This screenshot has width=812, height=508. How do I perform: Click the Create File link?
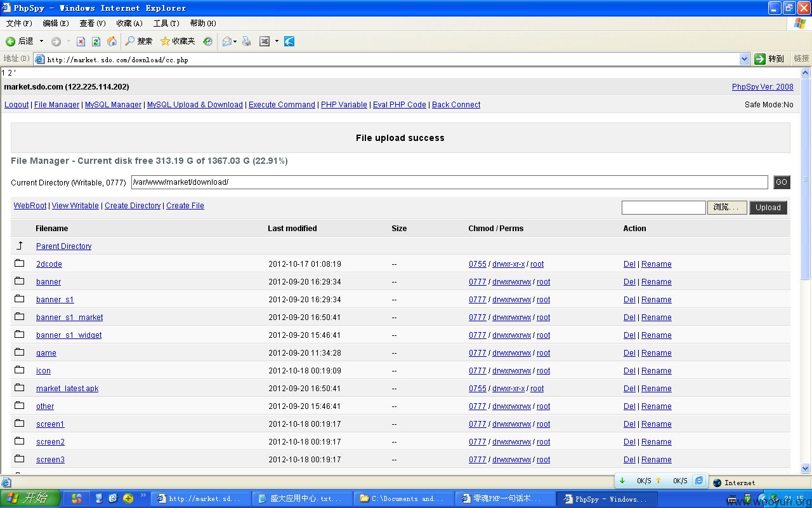pos(185,206)
